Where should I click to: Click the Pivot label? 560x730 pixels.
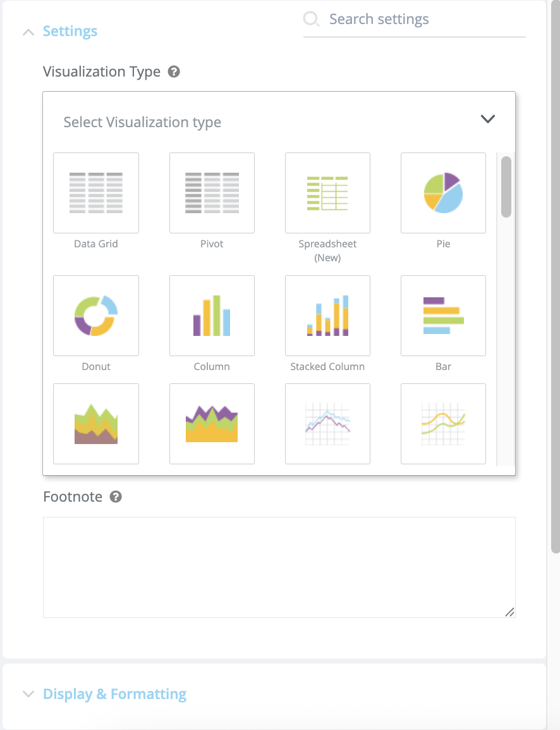click(x=212, y=244)
